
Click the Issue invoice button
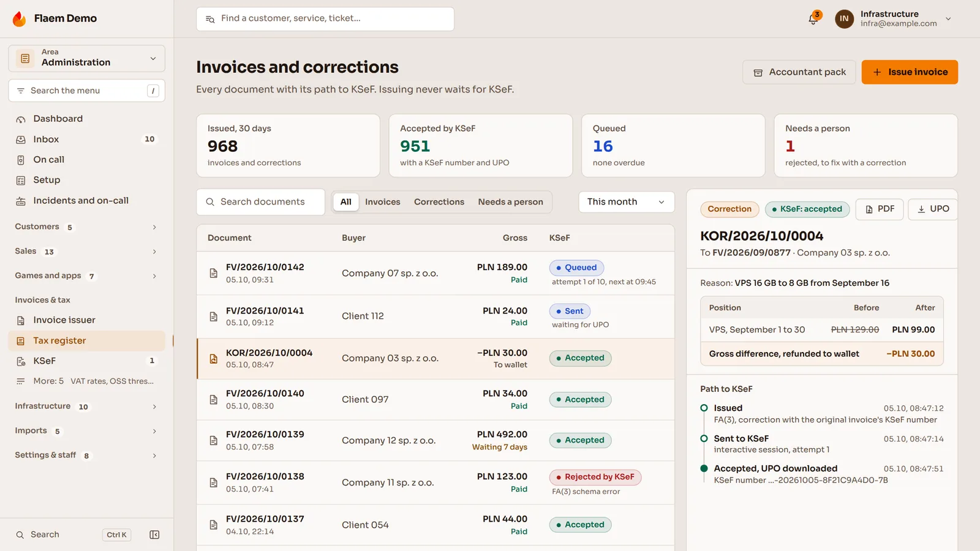910,72
